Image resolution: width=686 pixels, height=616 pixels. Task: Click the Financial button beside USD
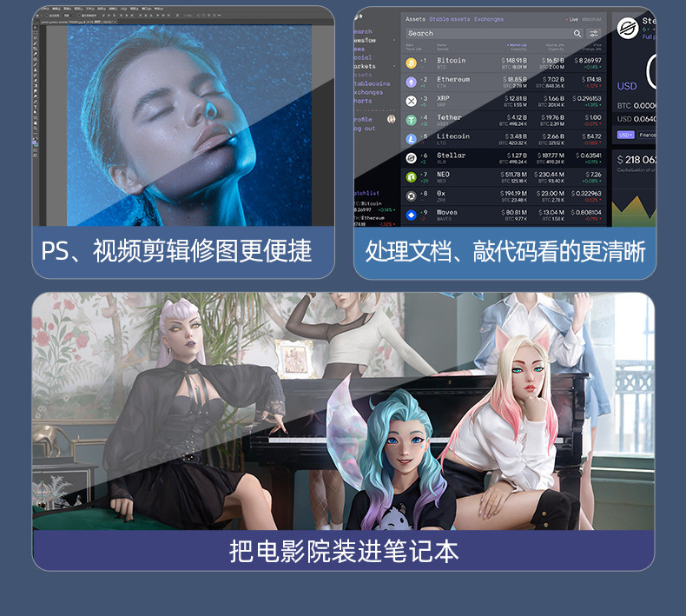[647, 135]
